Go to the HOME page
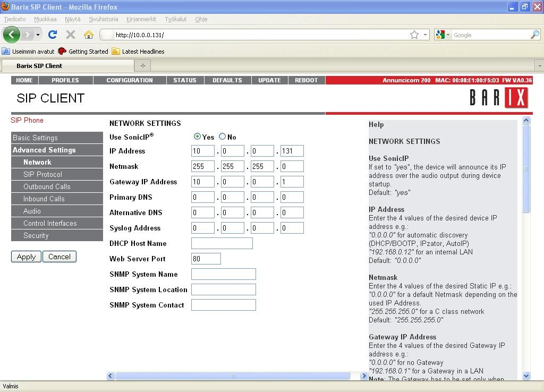This screenshot has height=392, width=544. [x=24, y=80]
